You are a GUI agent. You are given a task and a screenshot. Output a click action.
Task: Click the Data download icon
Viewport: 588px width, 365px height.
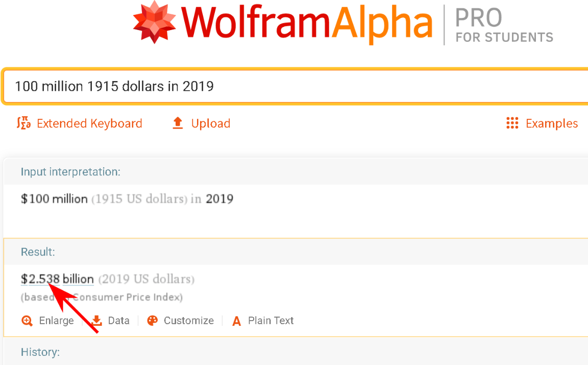click(97, 321)
